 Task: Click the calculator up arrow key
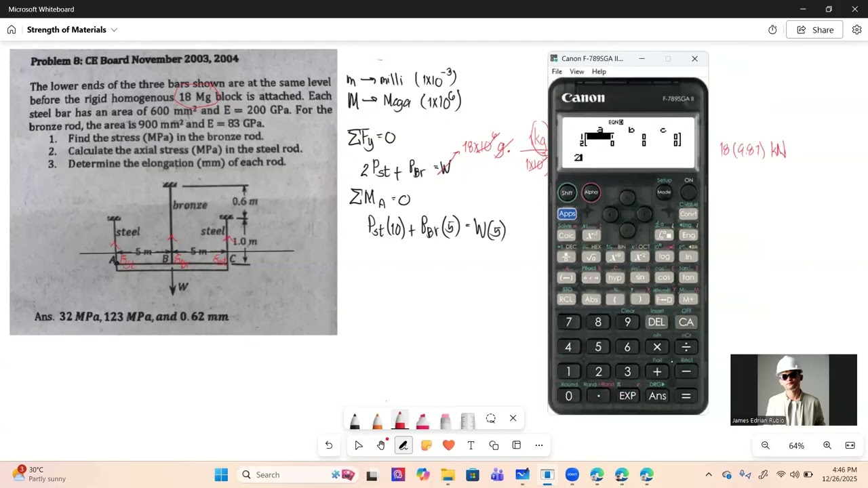point(628,198)
